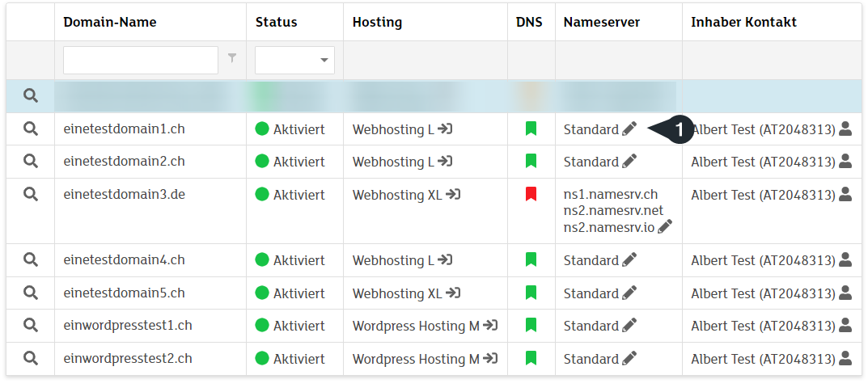Open Webhosting L arrow for einetestdomain2.ch
868x392 pixels.
[445, 162]
